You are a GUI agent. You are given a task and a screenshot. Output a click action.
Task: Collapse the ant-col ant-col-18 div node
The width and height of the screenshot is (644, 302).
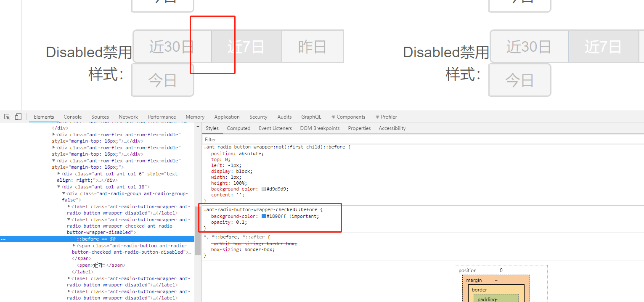coord(59,187)
